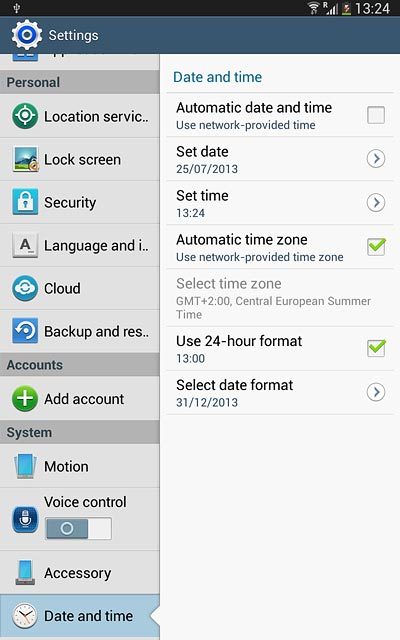This screenshot has height=640, width=400.
Task: Open the Motion tablet icon
Action: pos(25,466)
